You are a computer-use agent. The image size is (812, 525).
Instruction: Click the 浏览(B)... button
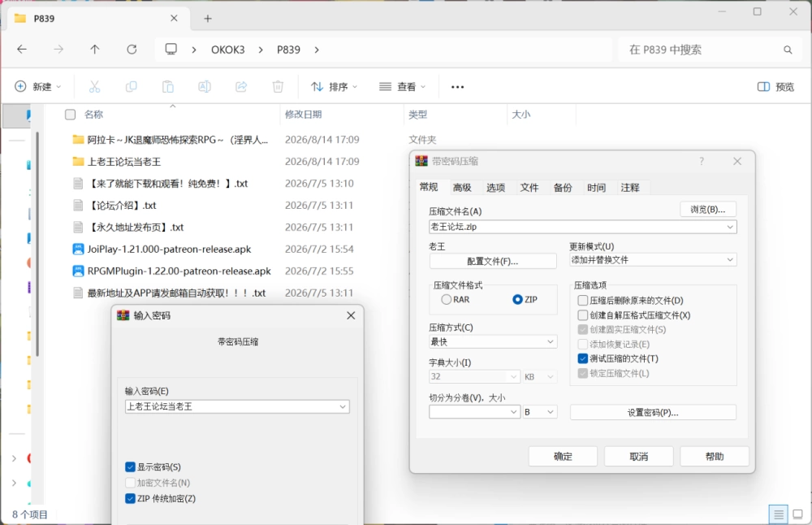pos(708,210)
